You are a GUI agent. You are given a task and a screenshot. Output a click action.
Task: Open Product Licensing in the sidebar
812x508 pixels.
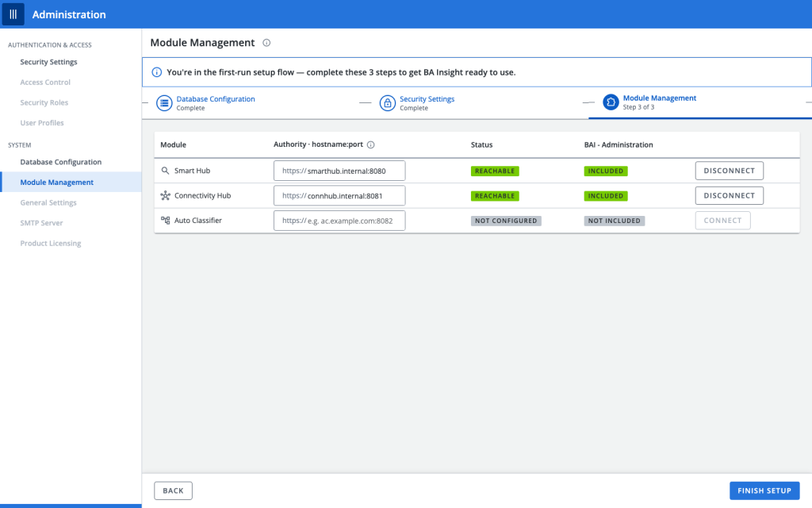[51, 243]
